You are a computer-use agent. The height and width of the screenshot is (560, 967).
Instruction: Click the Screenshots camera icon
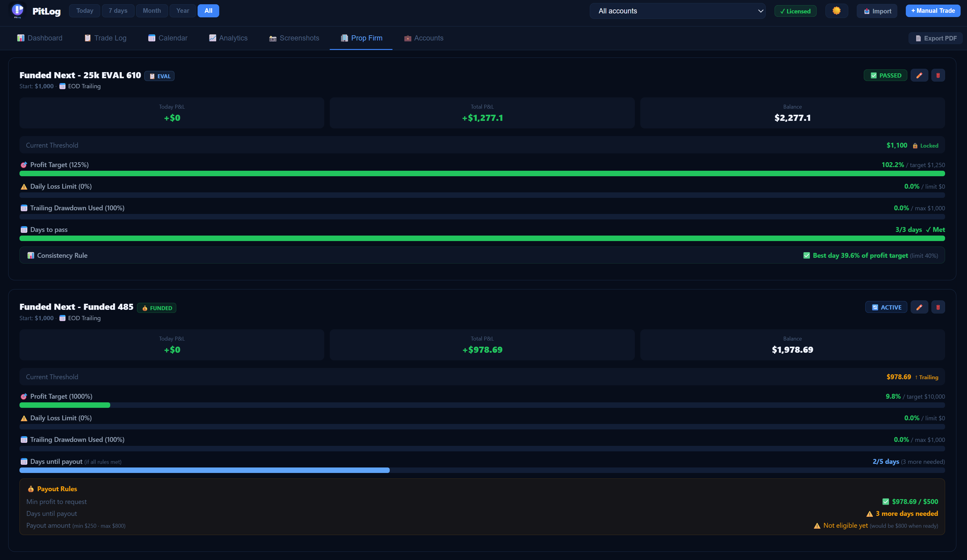click(x=273, y=38)
